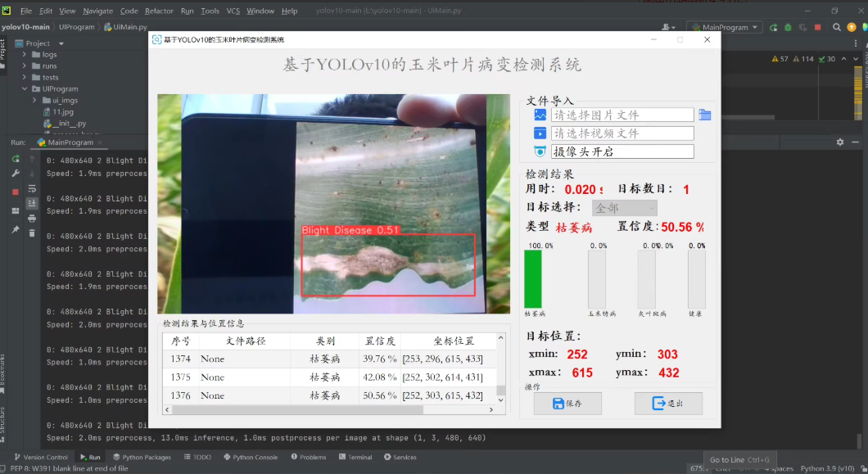Click the red Stop button in top toolbar
Image resolution: width=868 pixels, height=474 pixels.
817,27
